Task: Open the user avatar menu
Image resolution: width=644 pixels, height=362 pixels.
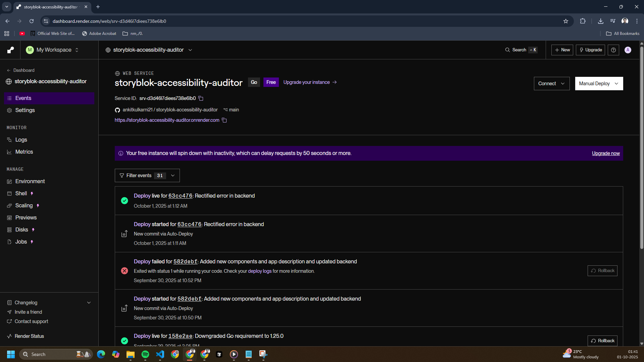Action: click(628, 50)
